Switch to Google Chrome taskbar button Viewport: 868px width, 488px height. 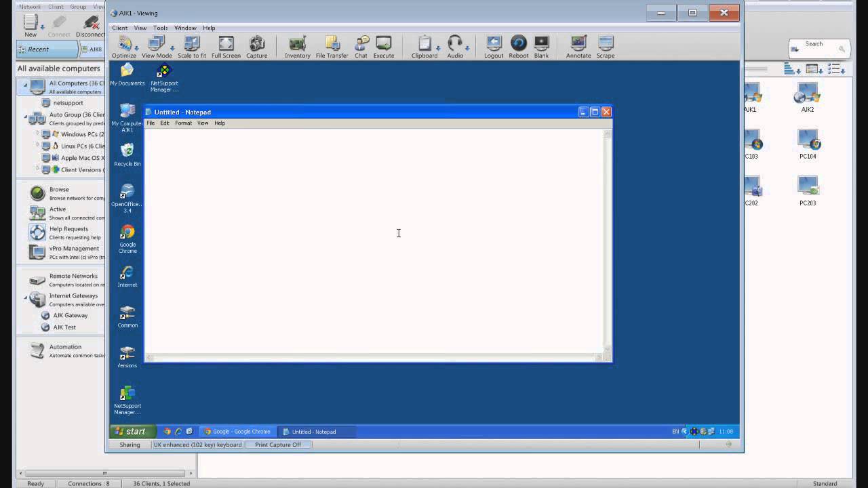(x=237, y=432)
